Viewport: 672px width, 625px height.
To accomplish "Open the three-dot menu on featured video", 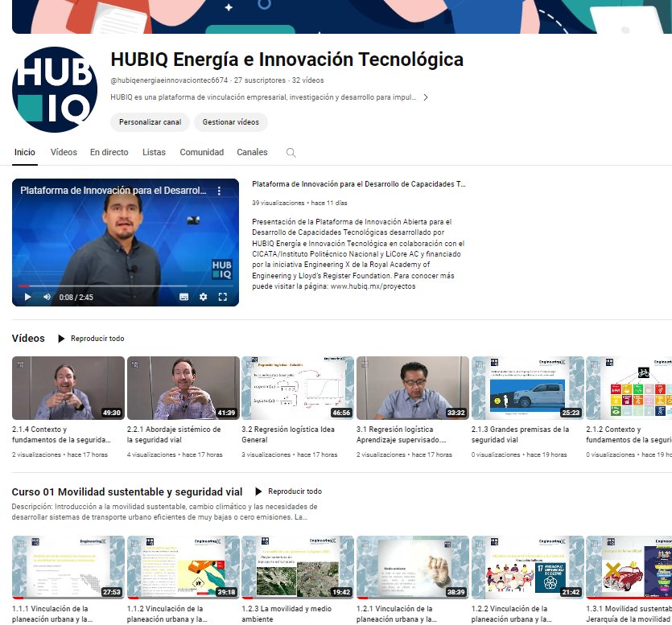I will [219, 191].
